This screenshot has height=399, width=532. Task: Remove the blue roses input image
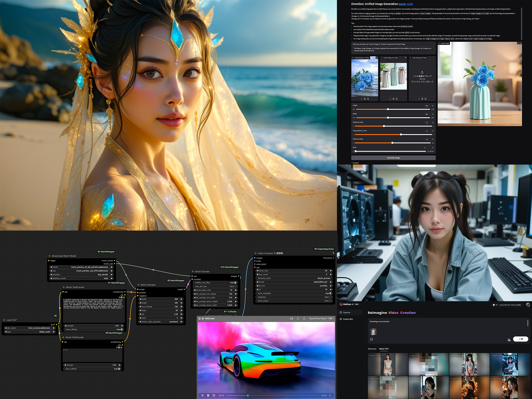point(377,58)
